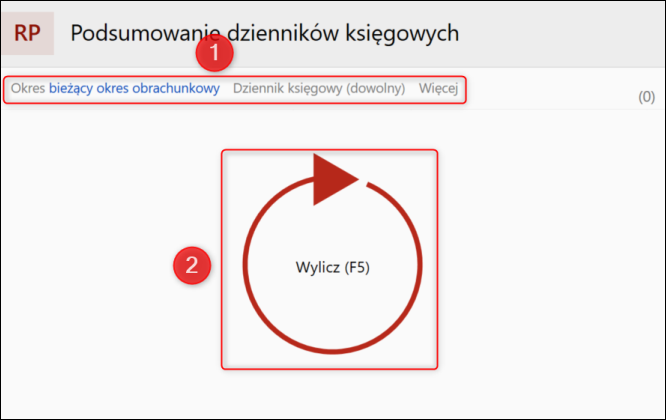Expand the 'Więcej' filter options
666x420 pixels.
[x=438, y=88]
